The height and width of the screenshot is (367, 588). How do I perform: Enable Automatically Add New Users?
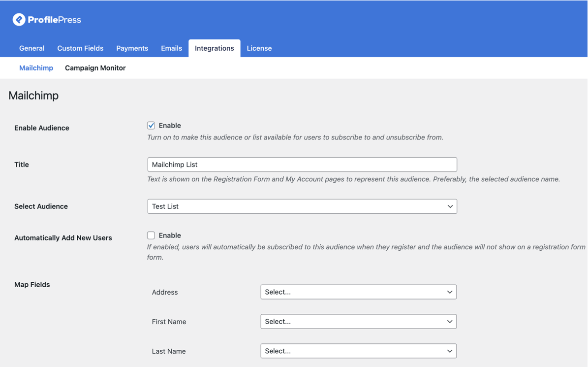151,235
